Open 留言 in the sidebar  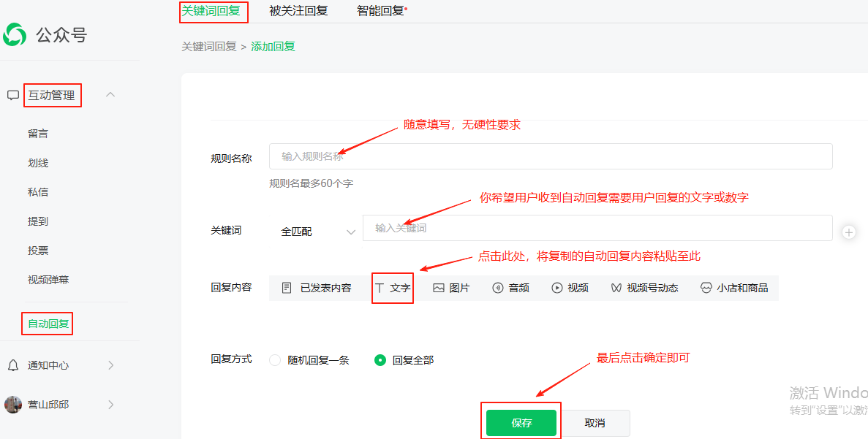coord(37,134)
